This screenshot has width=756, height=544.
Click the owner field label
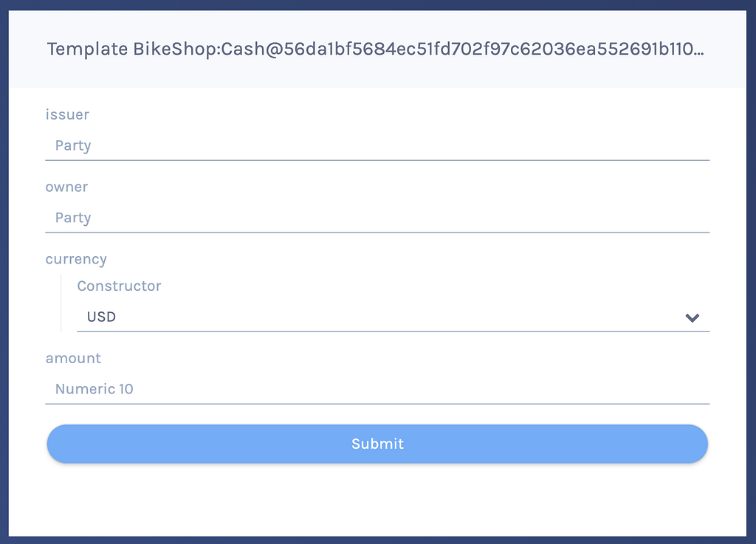(66, 187)
